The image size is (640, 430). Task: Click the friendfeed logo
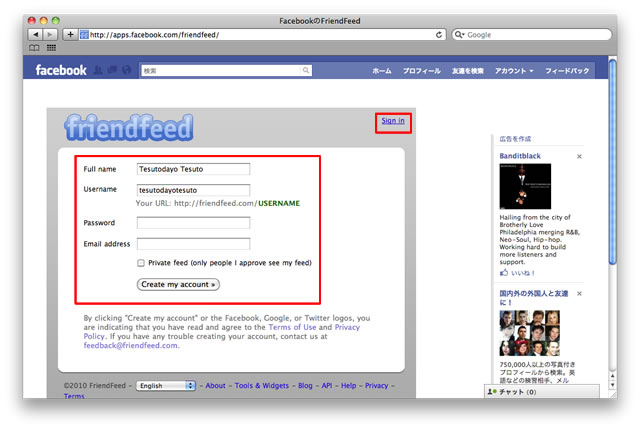(129, 128)
